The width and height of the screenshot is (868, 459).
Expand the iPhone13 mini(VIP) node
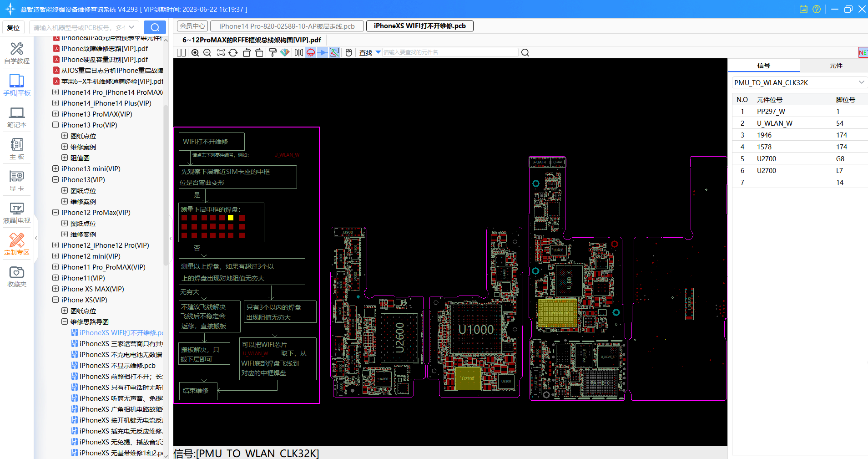click(x=56, y=168)
